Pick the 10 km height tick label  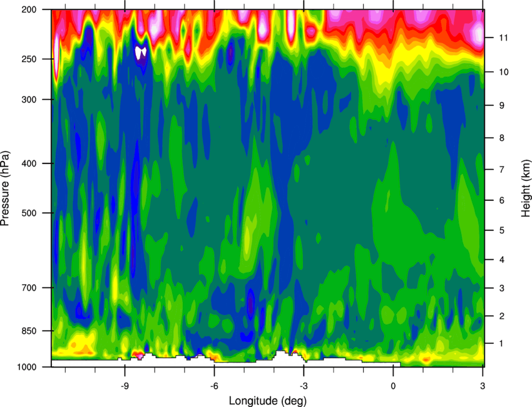(503, 72)
